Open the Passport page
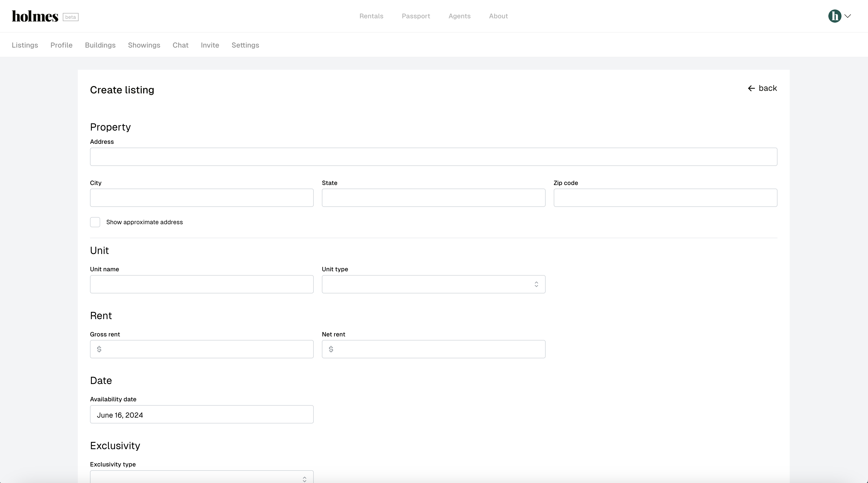868x483 pixels. tap(415, 16)
